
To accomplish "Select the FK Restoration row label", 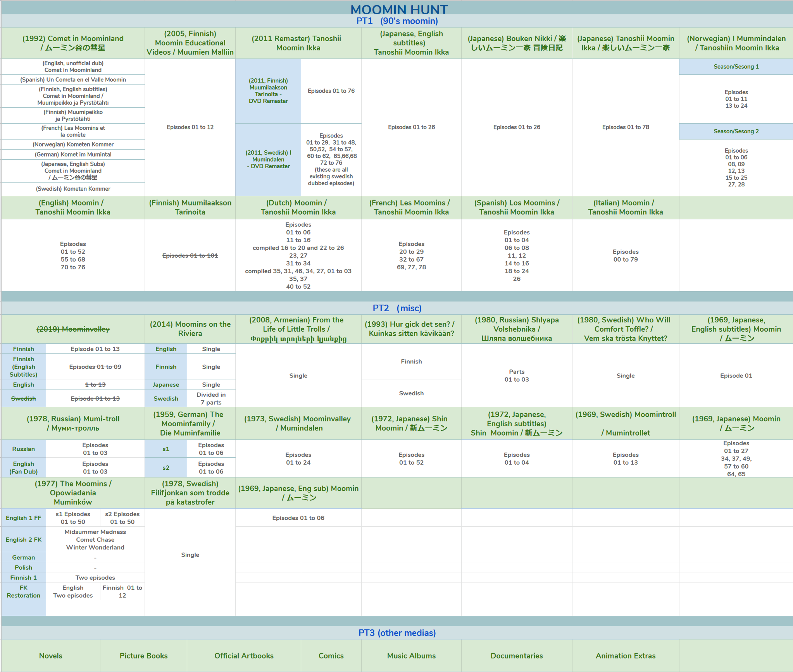I will click(24, 591).
